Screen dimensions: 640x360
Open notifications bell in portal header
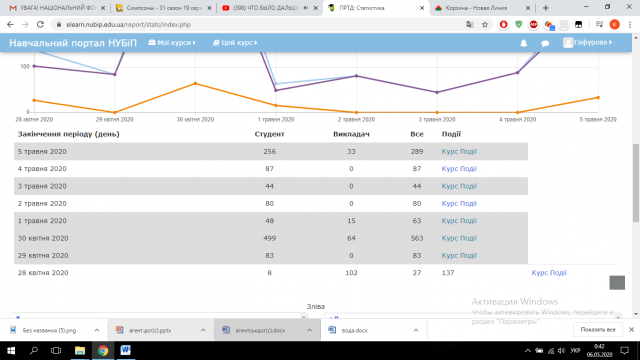click(524, 43)
